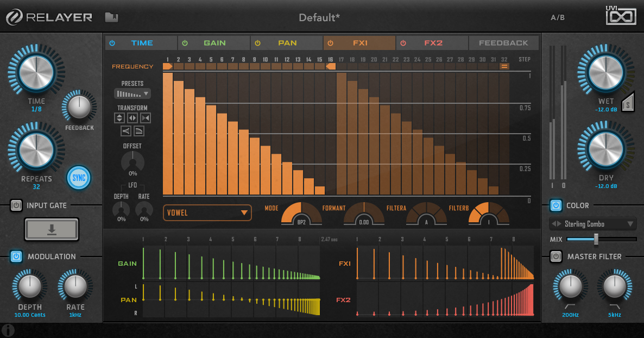This screenshot has width=644, height=338.
Task: Toggle the GAIN tab power icon
Action: (x=185, y=43)
